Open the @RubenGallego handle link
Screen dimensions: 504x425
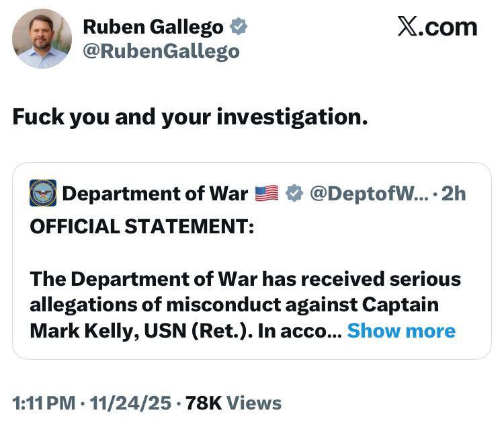pos(161,52)
